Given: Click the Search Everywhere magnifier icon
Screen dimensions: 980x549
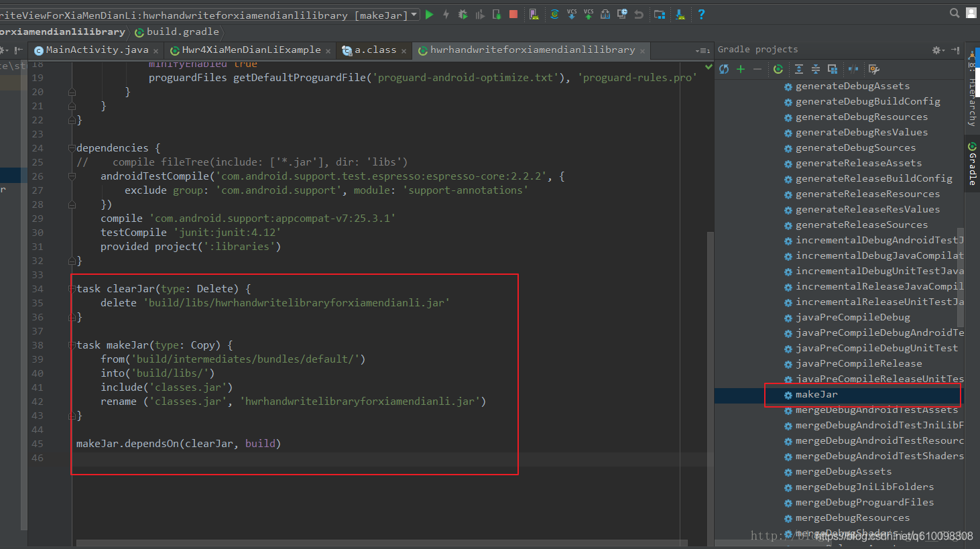Looking at the screenshot, I should point(955,13).
